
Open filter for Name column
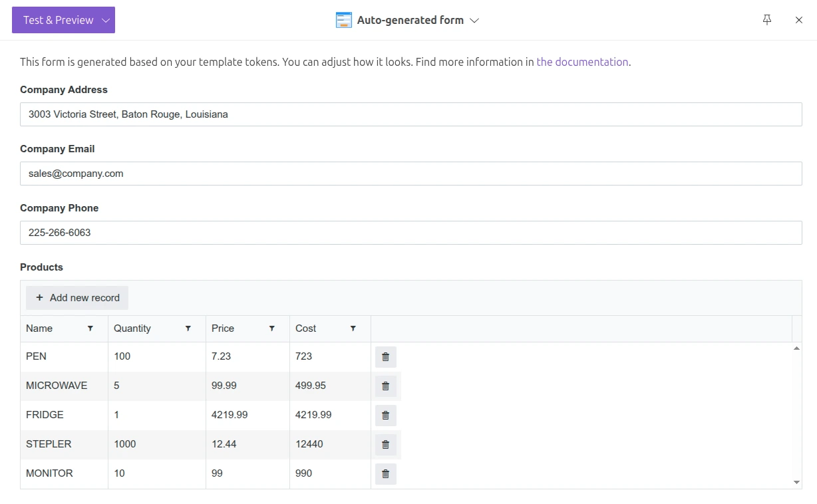90,328
